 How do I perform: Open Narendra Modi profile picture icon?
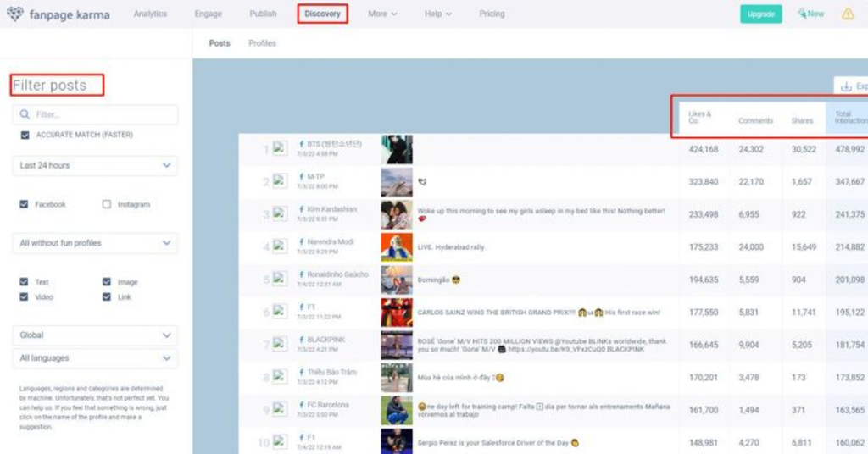click(x=280, y=246)
